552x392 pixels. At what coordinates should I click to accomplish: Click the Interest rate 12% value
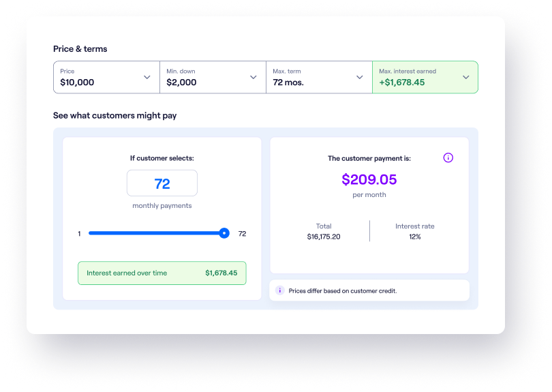tap(415, 237)
